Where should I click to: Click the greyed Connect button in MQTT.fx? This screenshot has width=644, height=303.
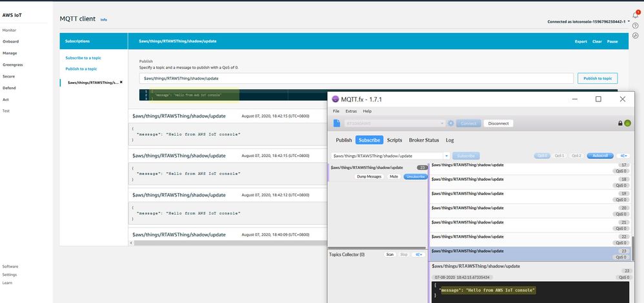[468, 123]
